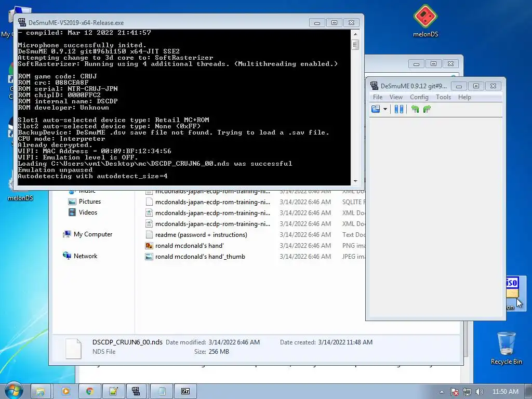This screenshot has height=399, width=532.
Task: Click the console window scrollbar thumb
Action: (355, 45)
